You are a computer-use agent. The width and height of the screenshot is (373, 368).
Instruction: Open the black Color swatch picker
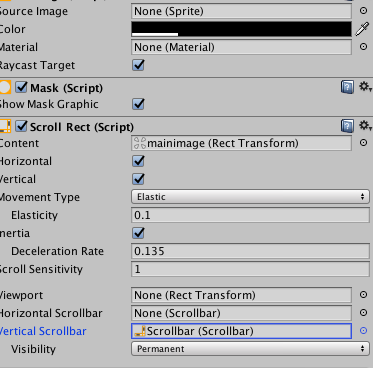tap(241, 29)
